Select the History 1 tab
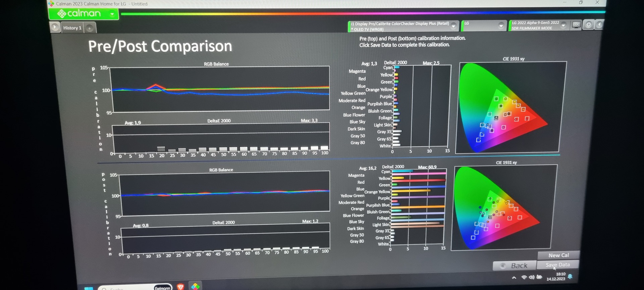The width and height of the screenshot is (644, 290). coord(72,28)
